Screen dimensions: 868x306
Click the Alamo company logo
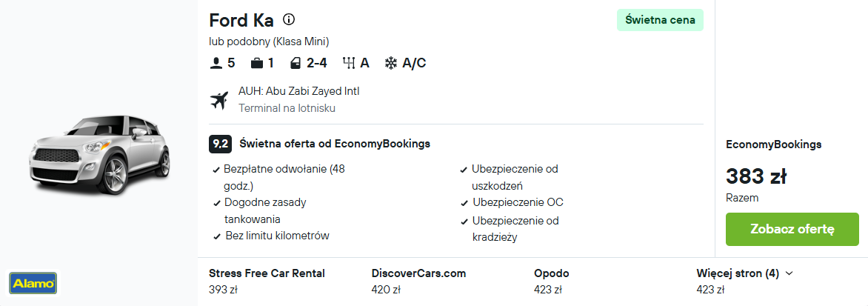click(x=33, y=283)
